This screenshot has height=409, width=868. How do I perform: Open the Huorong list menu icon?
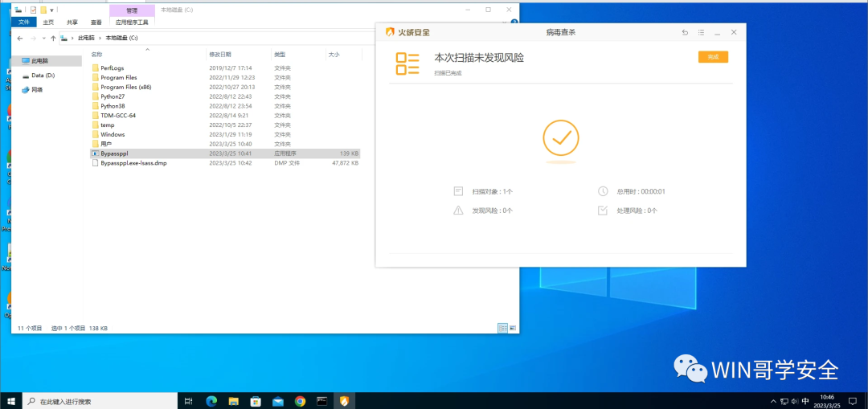(701, 33)
